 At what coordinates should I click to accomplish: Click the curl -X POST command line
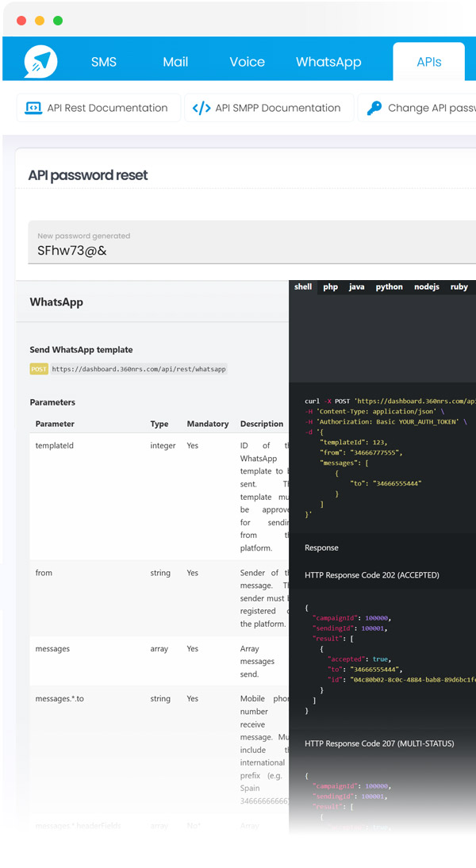(390, 401)
